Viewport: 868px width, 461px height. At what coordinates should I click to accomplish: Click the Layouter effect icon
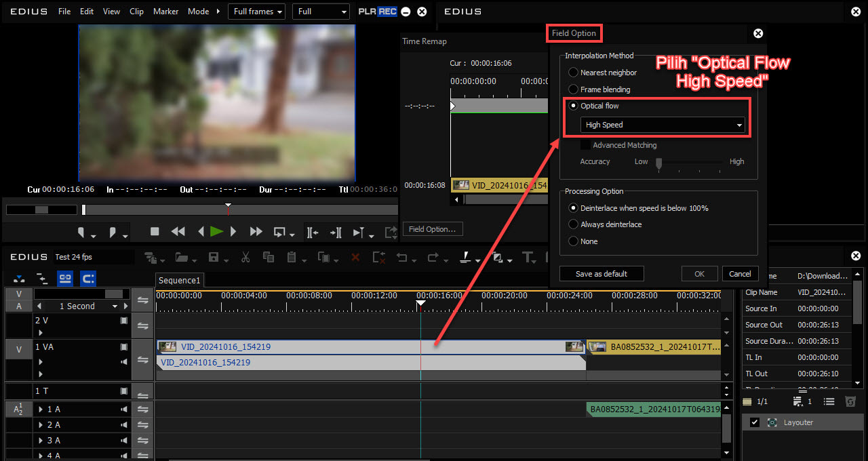pos(772,422)
